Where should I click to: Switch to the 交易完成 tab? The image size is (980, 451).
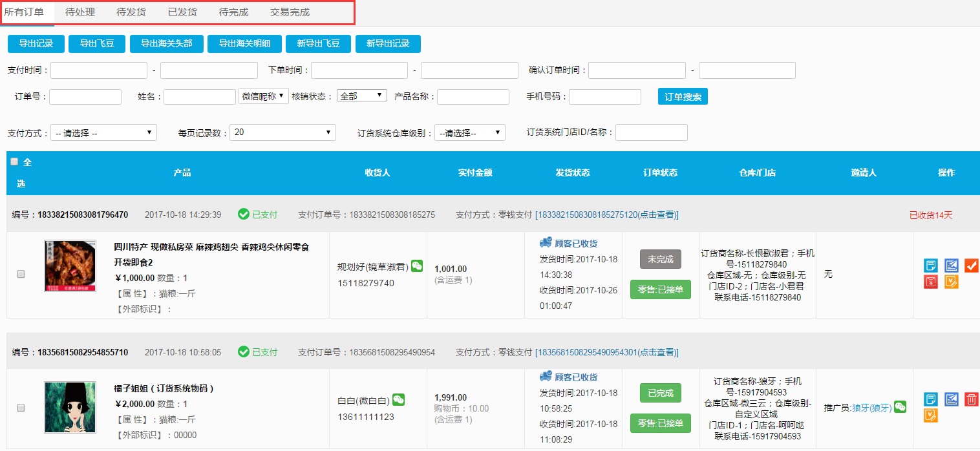(x=290, y=12)
